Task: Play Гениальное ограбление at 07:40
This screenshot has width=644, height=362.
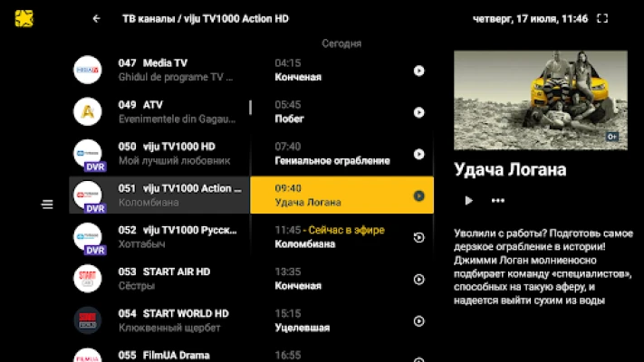Action: tap(418, 154)
